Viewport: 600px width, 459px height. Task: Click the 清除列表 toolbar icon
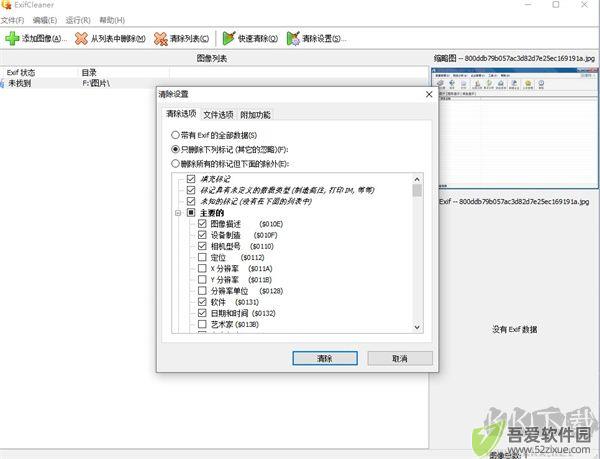coord(161,38)
